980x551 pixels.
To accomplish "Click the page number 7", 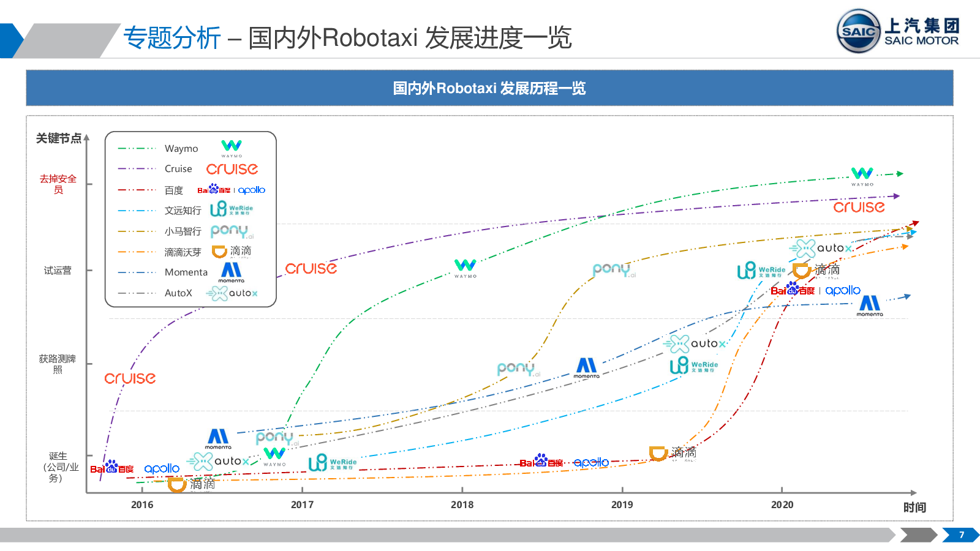I will [962, 534].
